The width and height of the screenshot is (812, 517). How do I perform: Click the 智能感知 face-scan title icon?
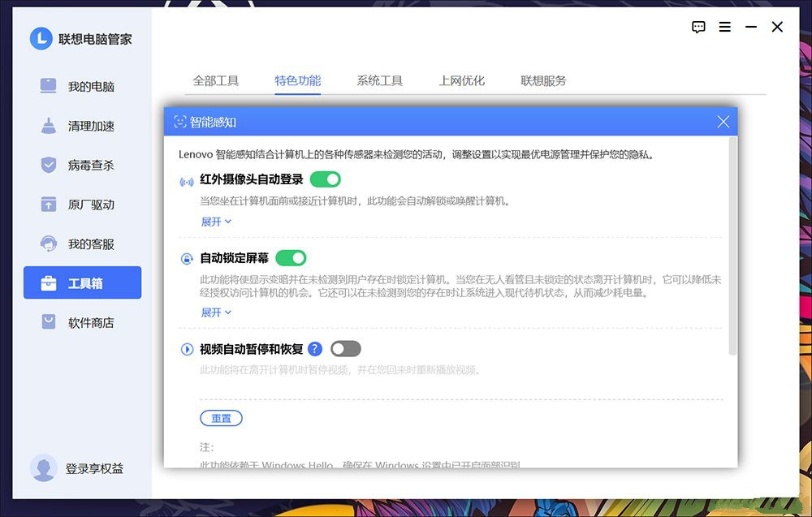click(x=179, y=122)
